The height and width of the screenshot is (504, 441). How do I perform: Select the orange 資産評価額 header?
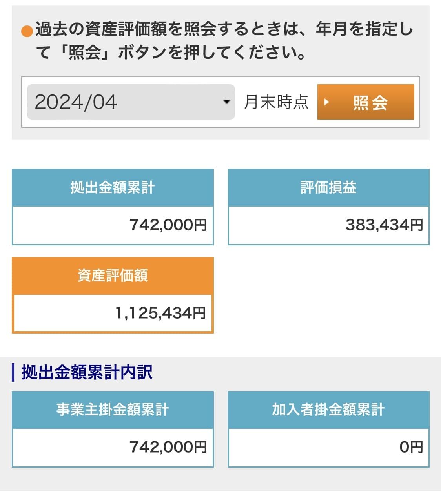pos(113,276)
